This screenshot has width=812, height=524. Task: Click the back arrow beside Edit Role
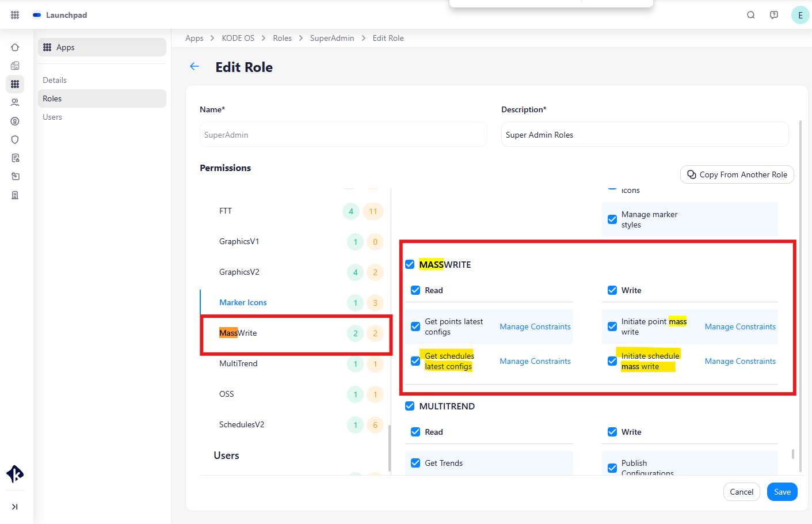195,67
